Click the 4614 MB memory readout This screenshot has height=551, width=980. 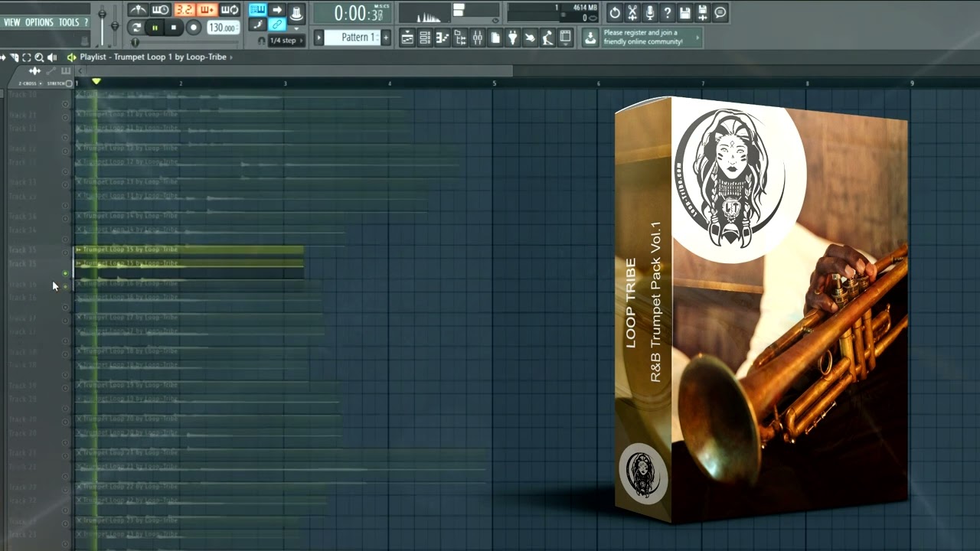pos(585,8)
